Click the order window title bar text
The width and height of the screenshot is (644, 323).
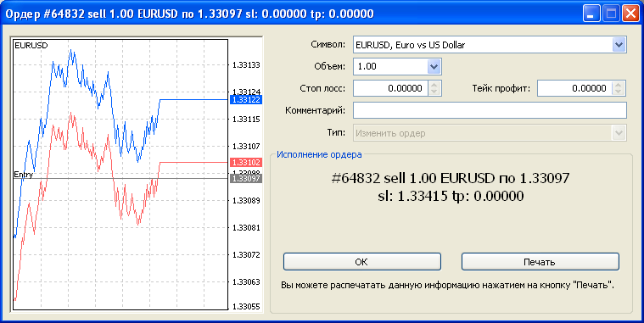[189, 14]
